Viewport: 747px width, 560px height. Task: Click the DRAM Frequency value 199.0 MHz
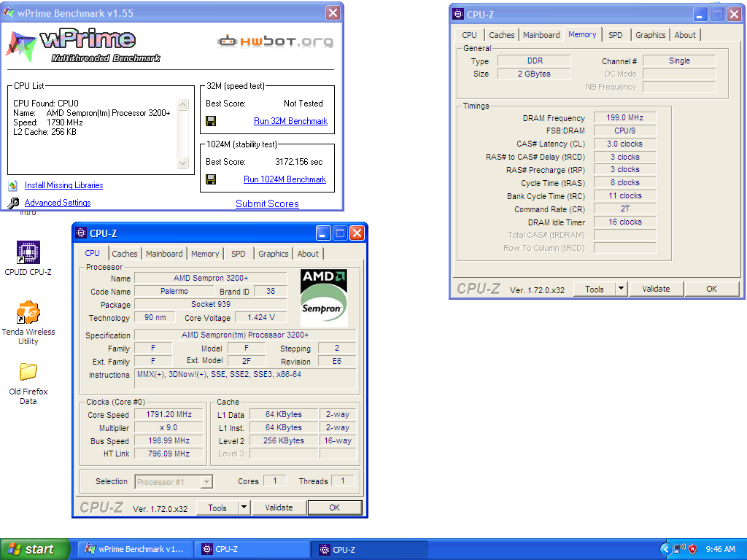(x=624, y=117)
